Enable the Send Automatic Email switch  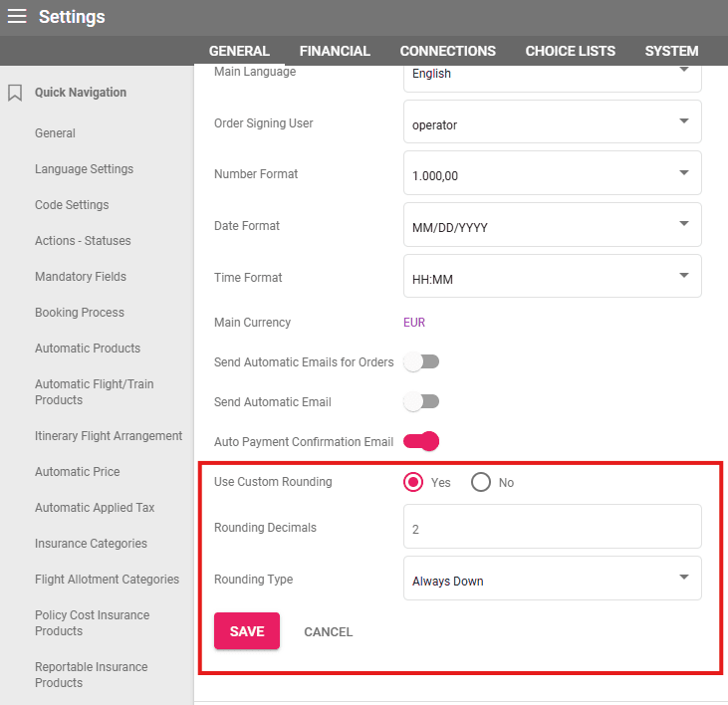click(x=421, y=401)
